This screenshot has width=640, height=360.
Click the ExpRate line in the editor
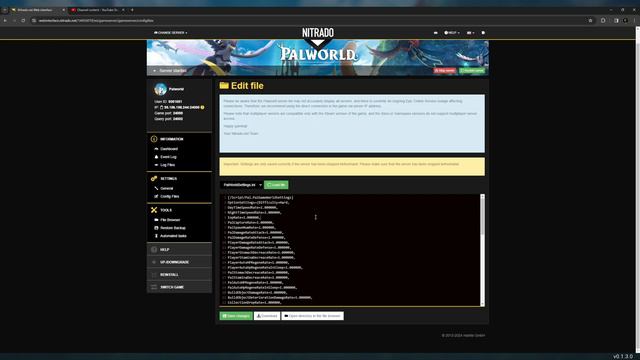[244, 218]
